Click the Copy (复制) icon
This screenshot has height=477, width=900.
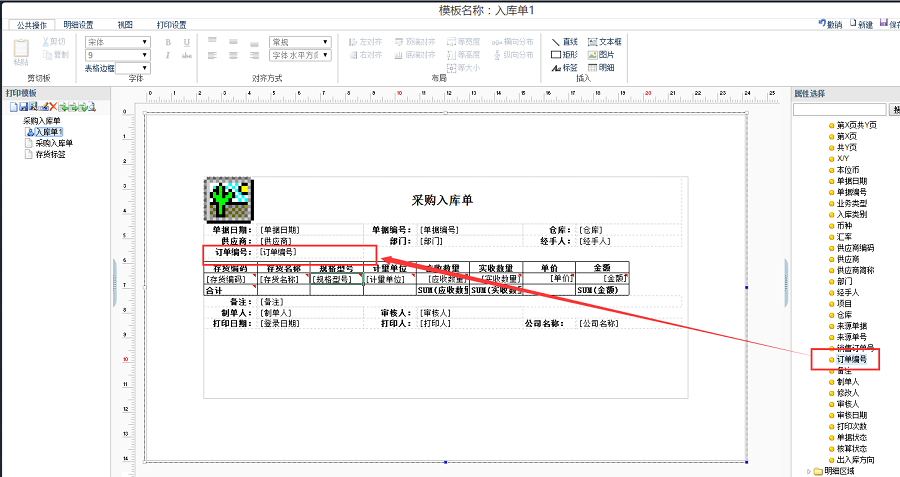48,55
